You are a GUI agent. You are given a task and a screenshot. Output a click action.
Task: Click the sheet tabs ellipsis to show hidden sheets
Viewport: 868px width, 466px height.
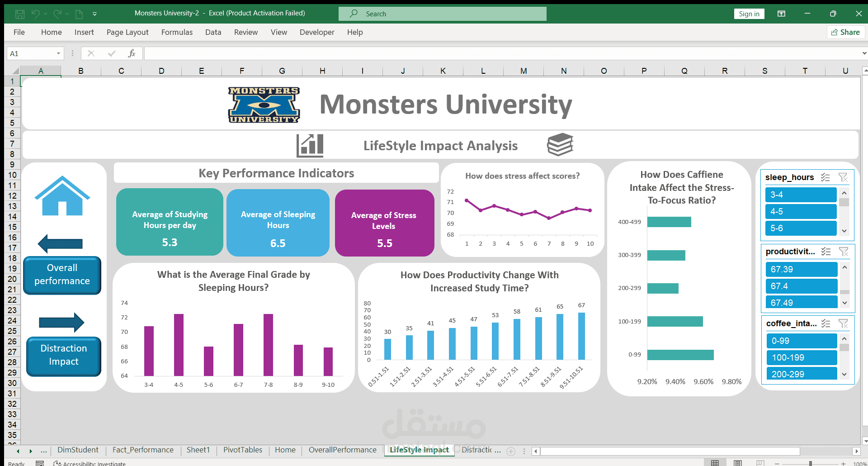pos(44,451)
